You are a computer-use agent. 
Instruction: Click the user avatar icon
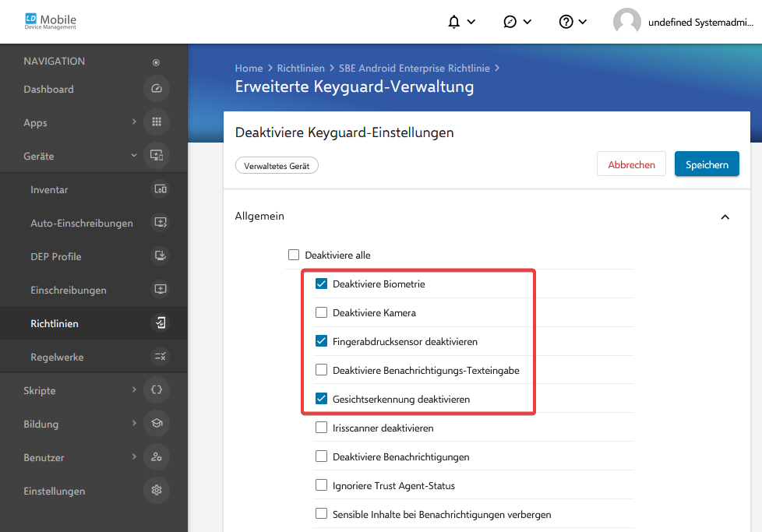coord(627,22)
